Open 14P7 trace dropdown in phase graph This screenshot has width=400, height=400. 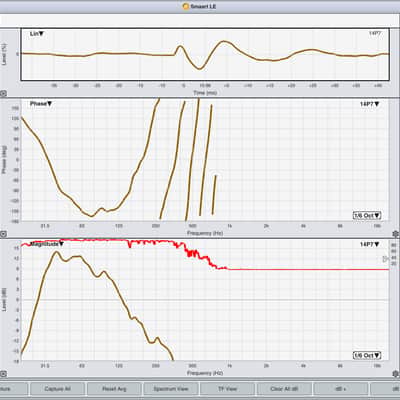(369, 104)
